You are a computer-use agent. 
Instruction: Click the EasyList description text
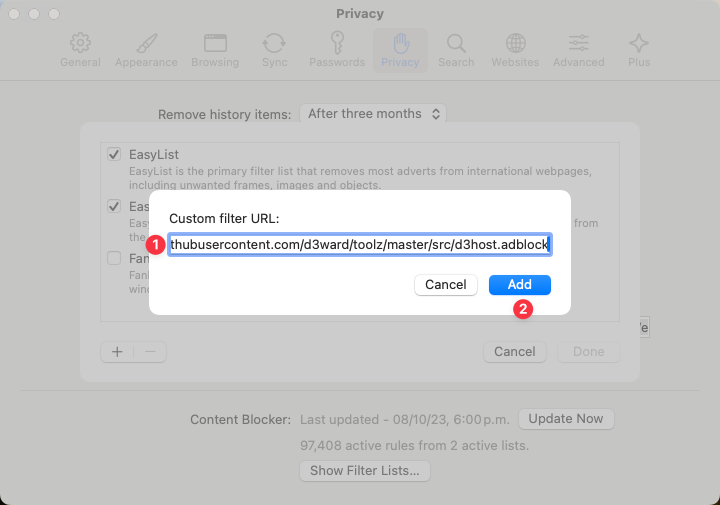(360, 178)
